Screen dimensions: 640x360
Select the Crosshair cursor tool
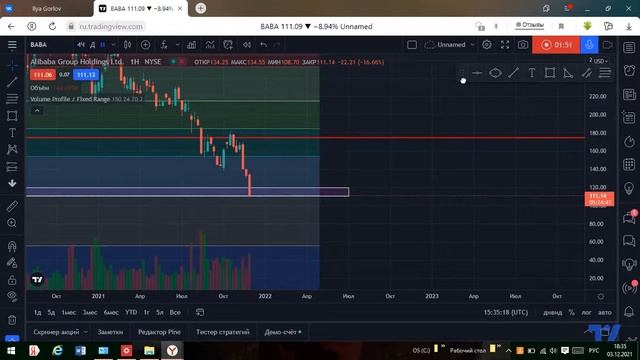point(12,64)
